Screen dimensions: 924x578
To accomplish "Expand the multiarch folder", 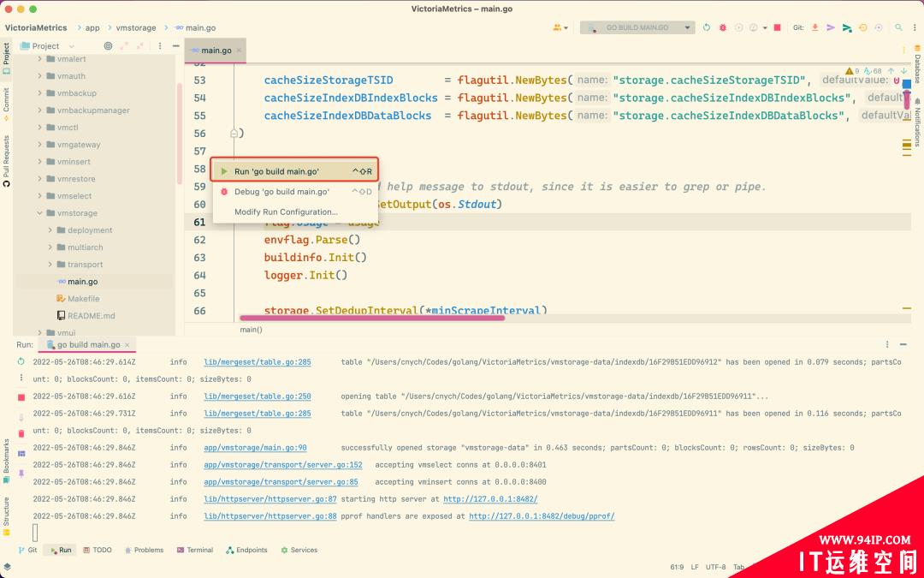I will (x=50, y=247).
